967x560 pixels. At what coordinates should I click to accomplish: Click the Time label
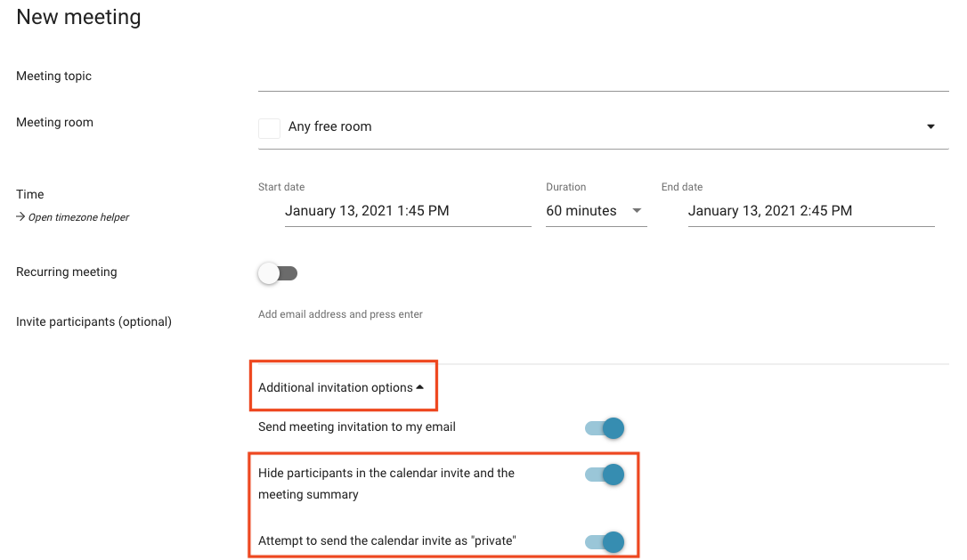pos(30,194)
